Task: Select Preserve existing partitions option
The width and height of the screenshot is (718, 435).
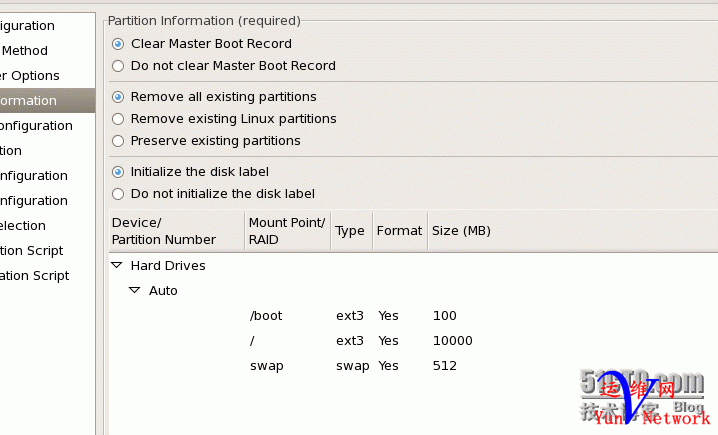Action: [x=119, y=141]
